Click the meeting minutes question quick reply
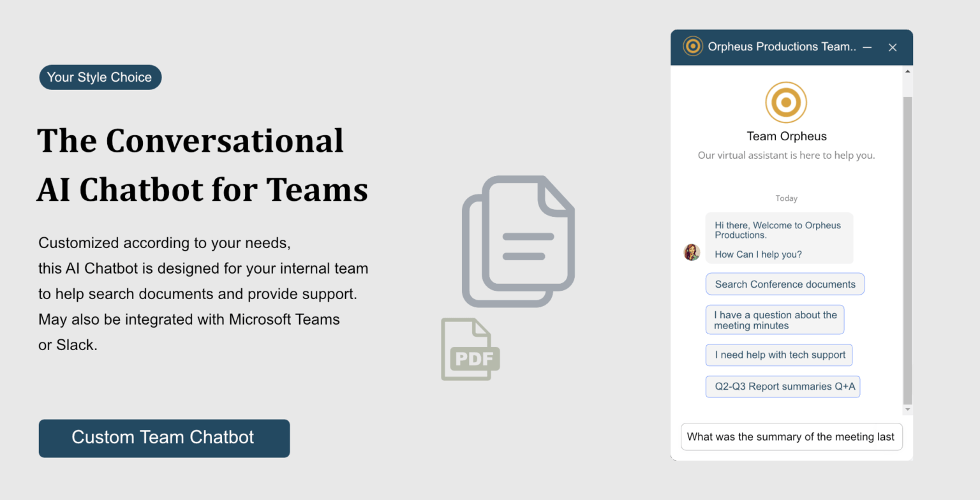Screen dimensions: 980x500 pyautogui.click(x=775, y=320)
